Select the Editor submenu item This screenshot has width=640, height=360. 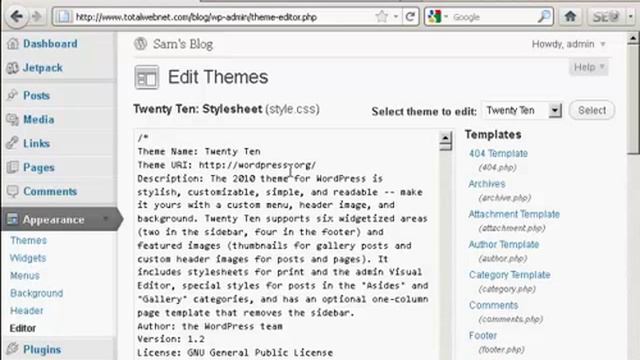click(22, 328)
